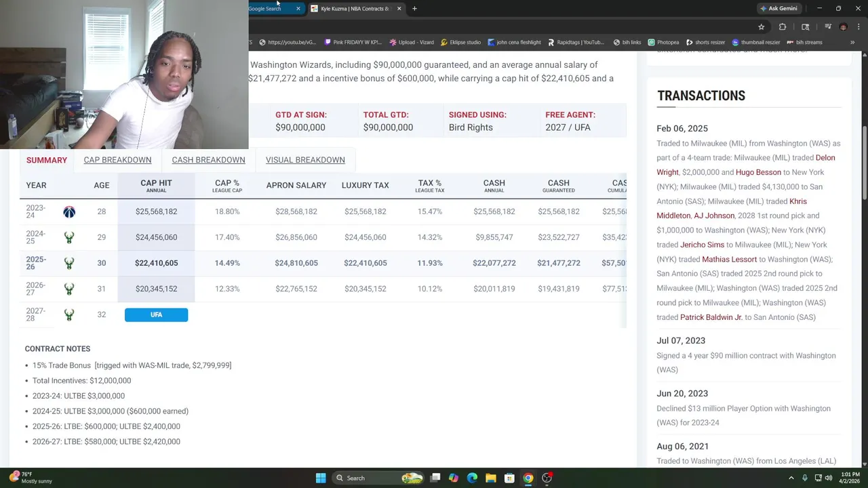Click the $22,765,152 apron salary cell
The image size is (868, 488).
pyautogui.click(x=296, y=289)
